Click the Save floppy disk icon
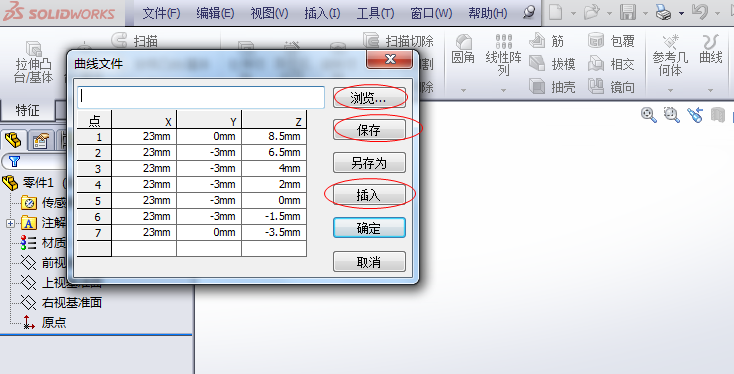 [628, 12]
